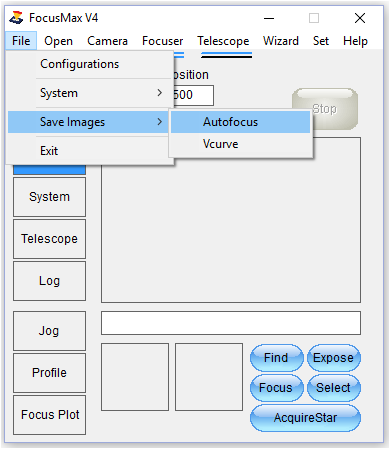Viewport: 390px width, 449px height.
Task: Click the FocusMax app icon in title bar
Action: point(16,18)
